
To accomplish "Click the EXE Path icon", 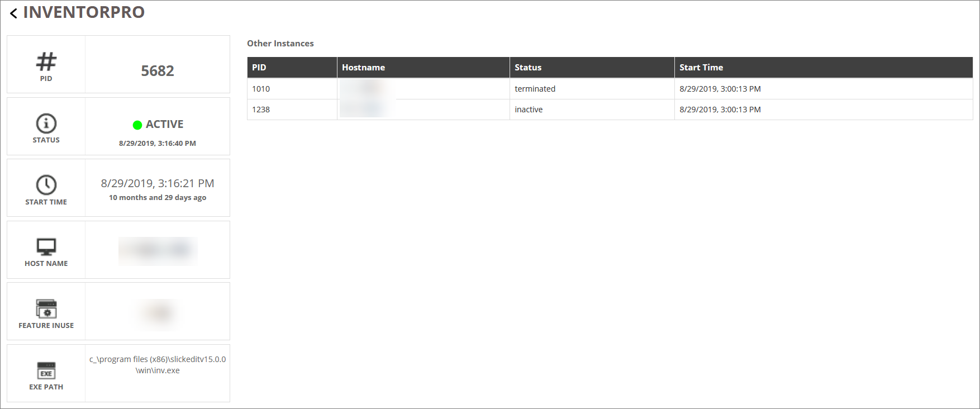I will [x=46, y=370].
